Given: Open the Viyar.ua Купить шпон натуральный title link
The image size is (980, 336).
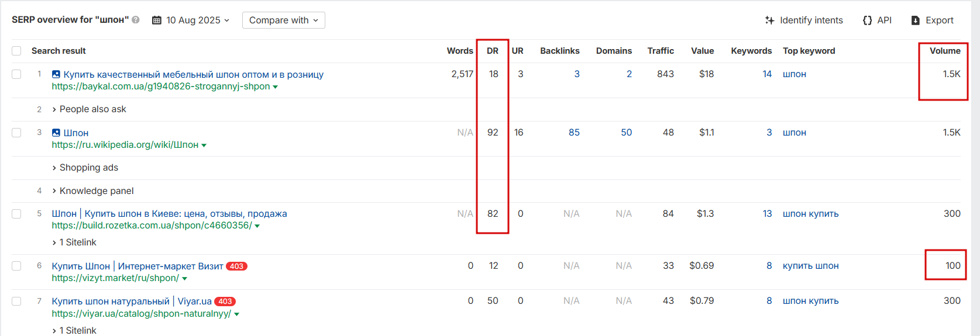Looking at the screenshot, I should click(x=132, y=302).
